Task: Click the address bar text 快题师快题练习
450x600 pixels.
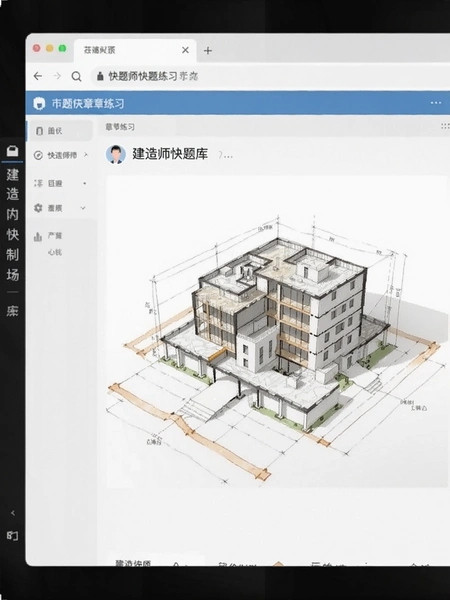Action: tap(143, 76)
